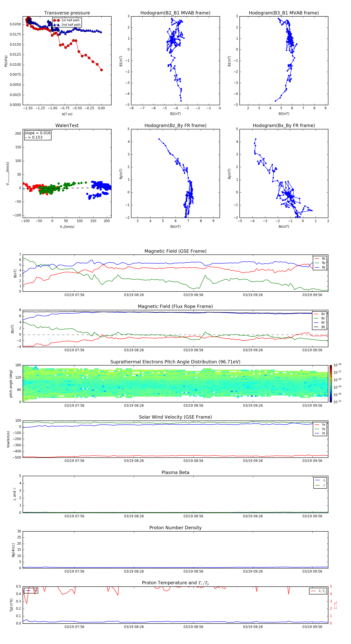Click the 'Bx' legend entry in GSE magnetic field plot
This screenshot has height=644, width=351.
point(320,259)
